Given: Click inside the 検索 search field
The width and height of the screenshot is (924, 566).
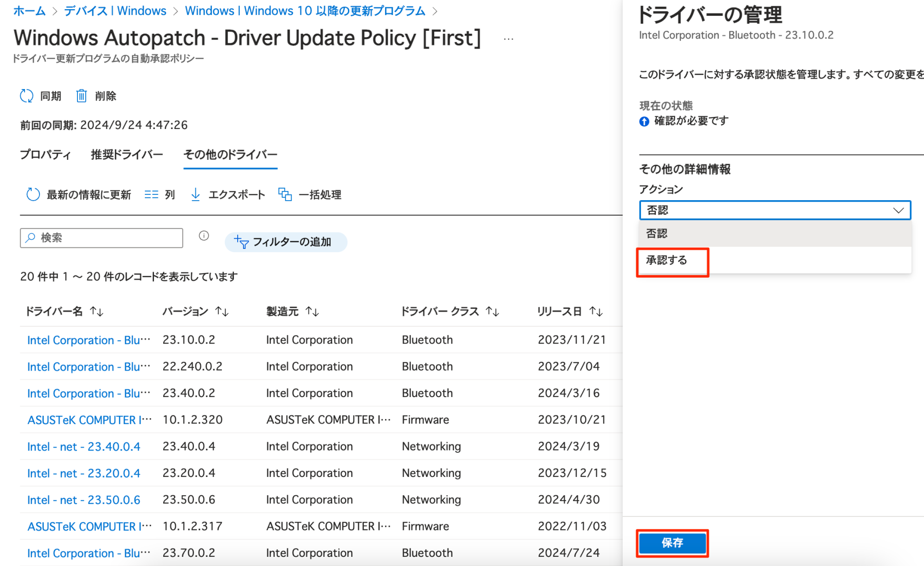Looking at the screenshot, I should coord(101,237).
